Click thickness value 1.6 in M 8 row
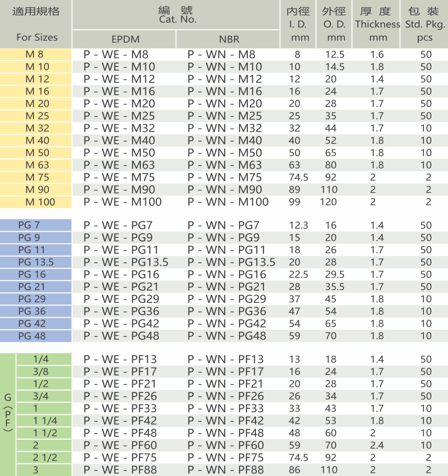448x476 pixels. click(377, 55)
